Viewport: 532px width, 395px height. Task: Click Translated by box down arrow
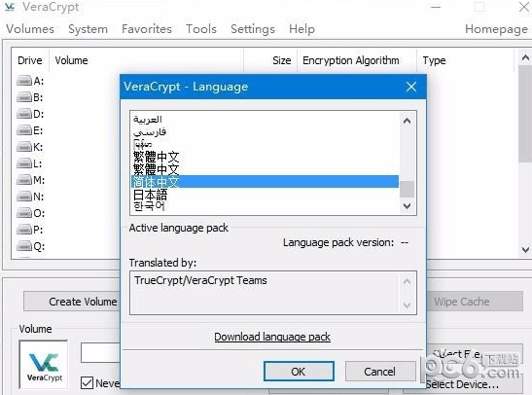pos(407,305)
